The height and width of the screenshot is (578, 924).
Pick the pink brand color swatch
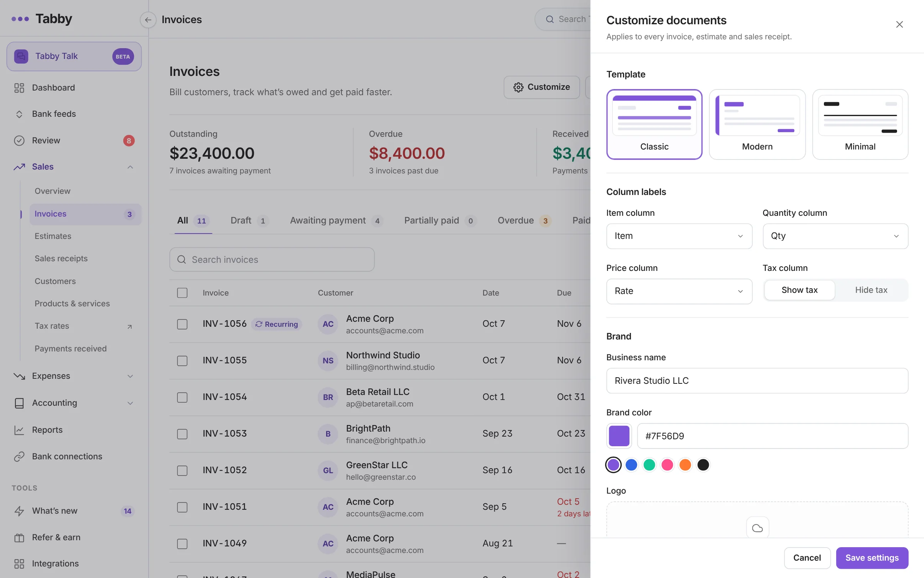tap(667, 465)
